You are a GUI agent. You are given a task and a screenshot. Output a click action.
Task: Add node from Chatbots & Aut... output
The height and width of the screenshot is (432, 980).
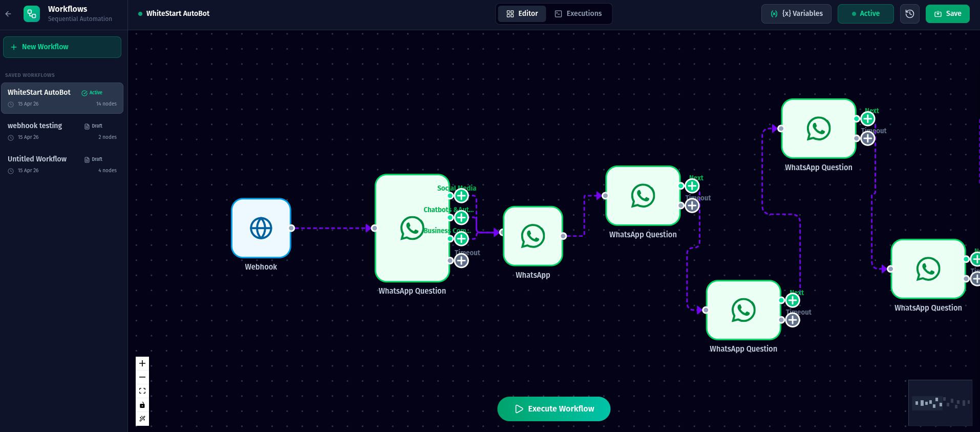click(461, 217)
